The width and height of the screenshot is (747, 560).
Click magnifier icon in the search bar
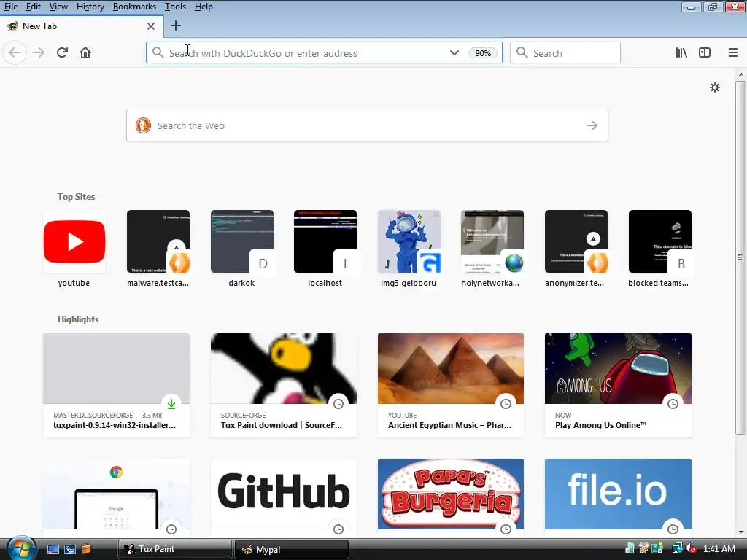(x=522, y=52)
